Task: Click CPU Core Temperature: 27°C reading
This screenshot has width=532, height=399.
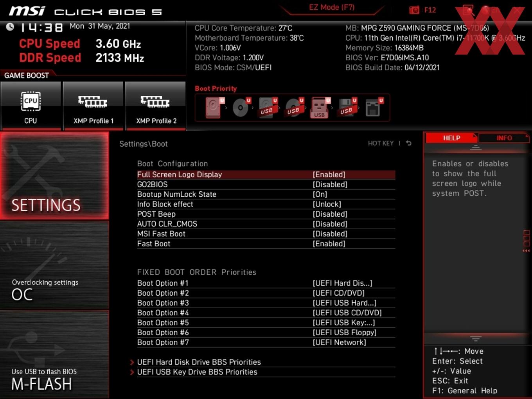Action: pos(244,28)
